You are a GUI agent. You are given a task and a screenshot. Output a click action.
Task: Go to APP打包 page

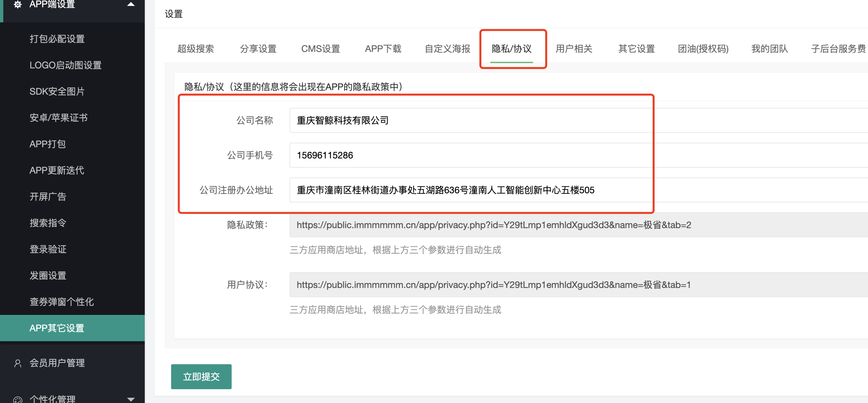pos(47,144)
